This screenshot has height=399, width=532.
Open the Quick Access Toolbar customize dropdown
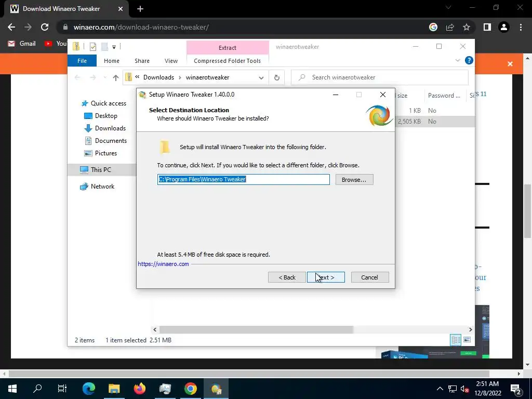tap(114, 47)
